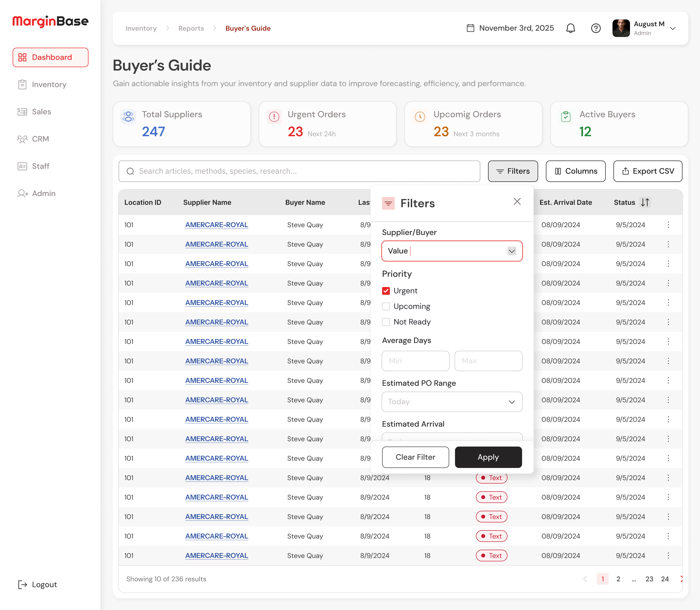The width and height of the screenshot is (700, 610).
Task: Uncheck the Urgent priority checkbox
Action: pos(386,291)
